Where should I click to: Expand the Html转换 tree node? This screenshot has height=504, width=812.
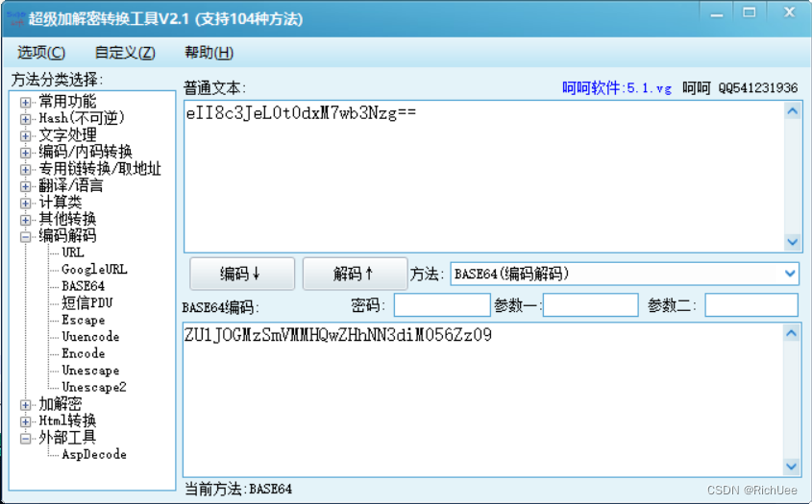coord(25,421)
